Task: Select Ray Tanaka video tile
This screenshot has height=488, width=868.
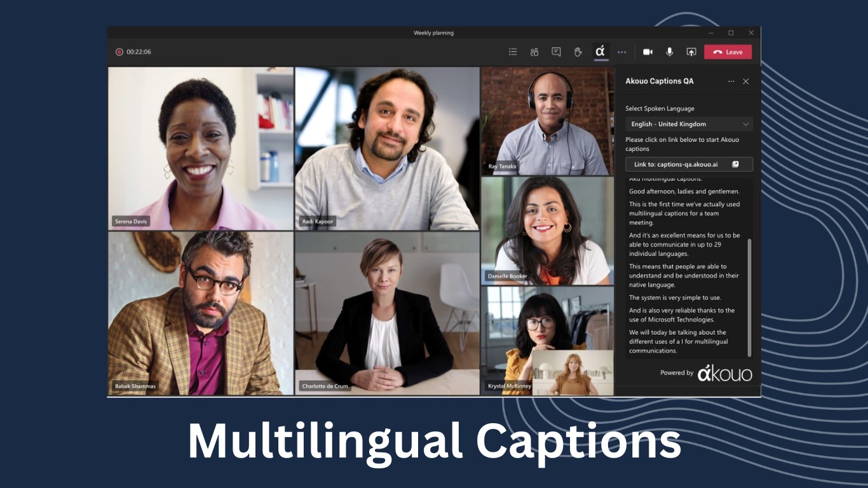Action: click(x=547, y=121)
